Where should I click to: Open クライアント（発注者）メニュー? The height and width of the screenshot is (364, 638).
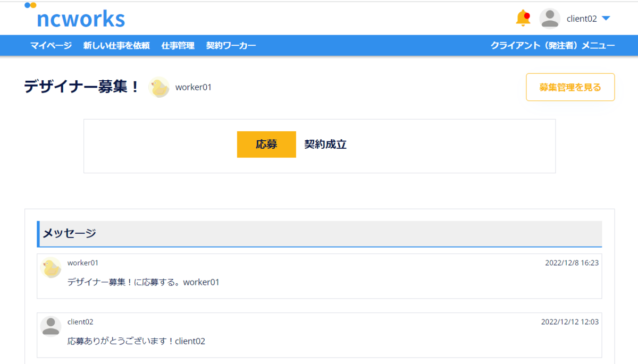(x=553, y=46)
